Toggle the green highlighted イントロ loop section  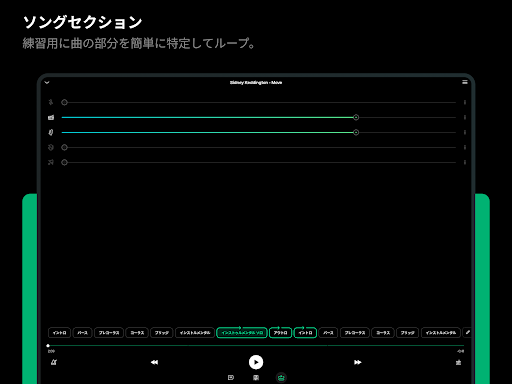(305, 333)
